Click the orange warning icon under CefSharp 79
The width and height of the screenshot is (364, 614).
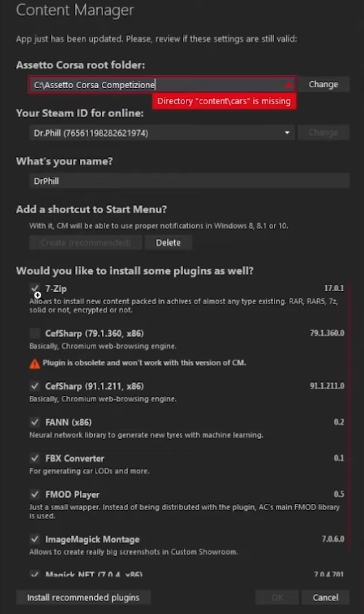35,363
